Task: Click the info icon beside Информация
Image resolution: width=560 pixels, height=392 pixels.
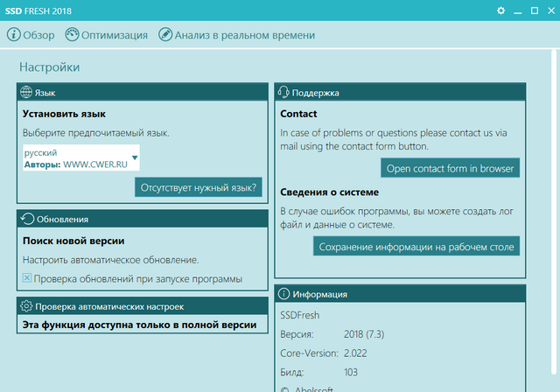Action: tap(283, 294)
